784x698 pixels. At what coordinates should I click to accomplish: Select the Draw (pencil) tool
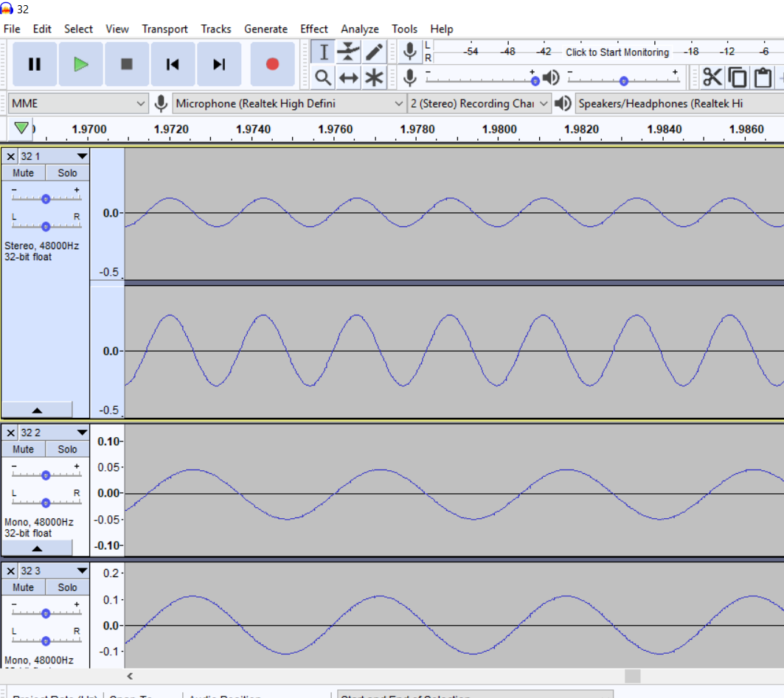click(374, 52)
